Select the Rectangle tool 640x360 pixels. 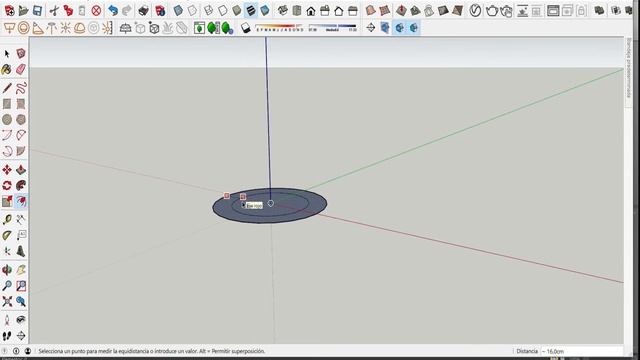[x=7, y=104]
